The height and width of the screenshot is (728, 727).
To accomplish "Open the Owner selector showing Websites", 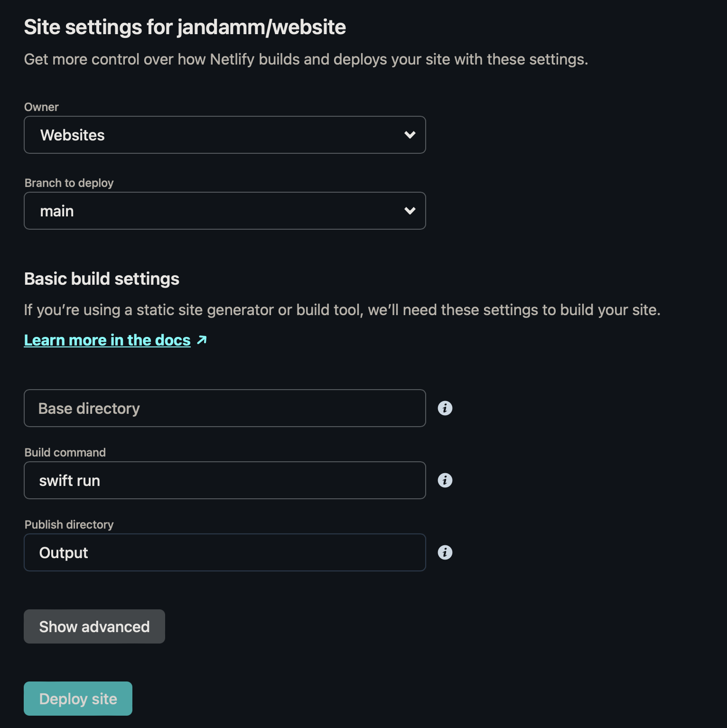I will [225, 135].
